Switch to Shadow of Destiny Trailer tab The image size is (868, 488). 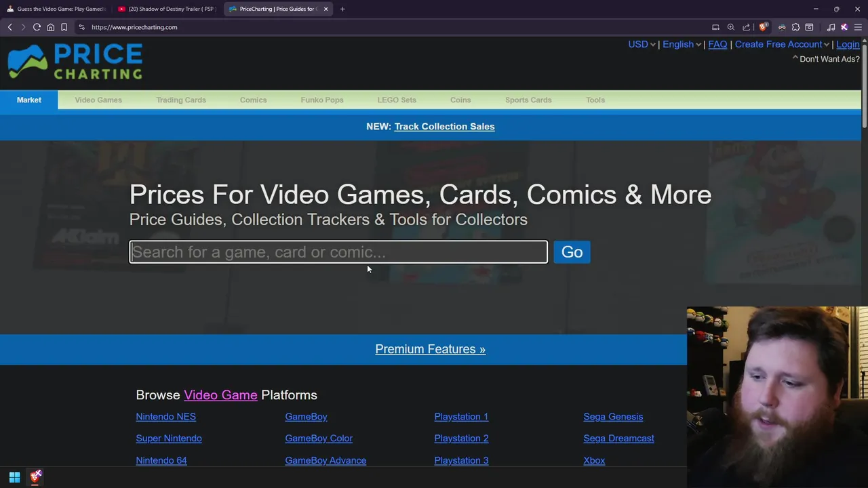167,9
